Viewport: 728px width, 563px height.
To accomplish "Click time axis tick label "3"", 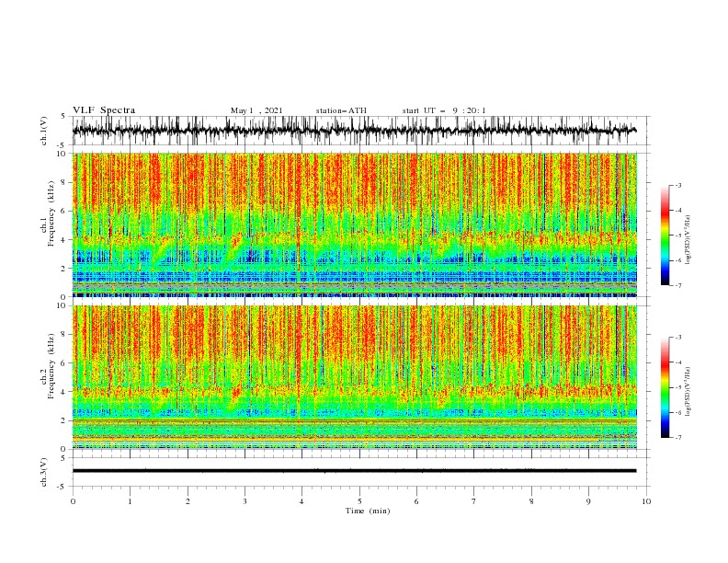I will 245,501.
